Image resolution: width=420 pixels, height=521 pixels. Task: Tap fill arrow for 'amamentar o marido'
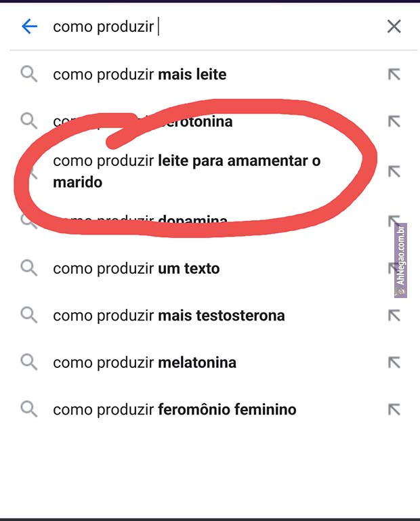tap(394, 171)
